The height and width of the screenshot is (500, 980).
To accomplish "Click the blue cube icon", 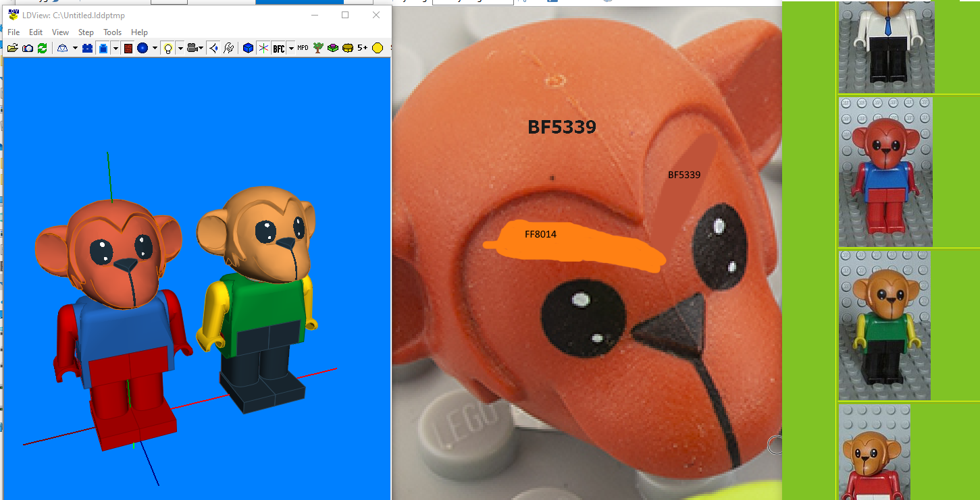I will tap(248, 48).
